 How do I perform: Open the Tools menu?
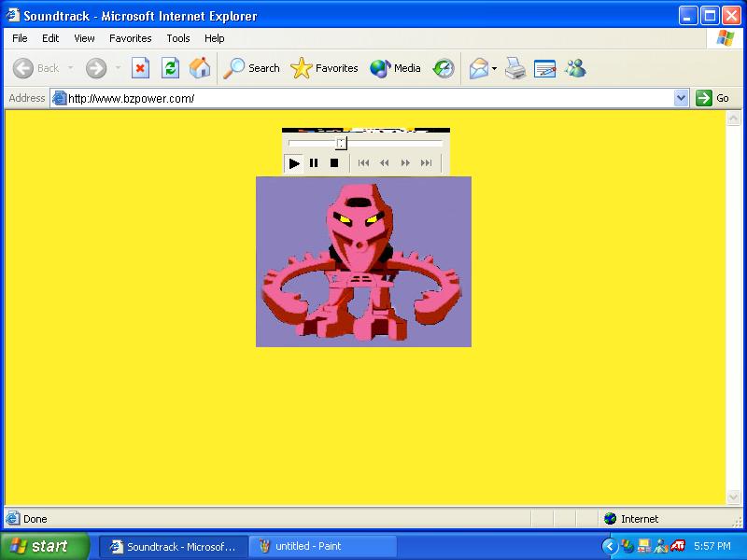pos(178,38)
